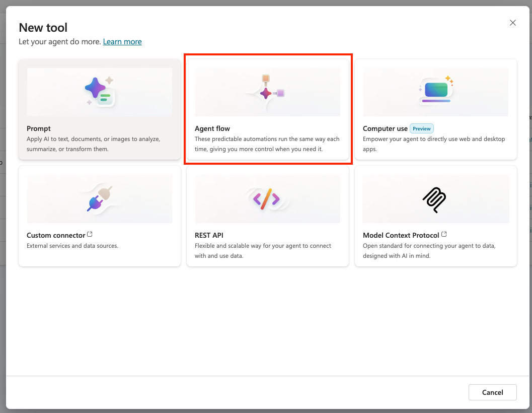Click the Model Context Protocol logo icon
The width and height of the screenshot is (532, 413).
(434, 199)
